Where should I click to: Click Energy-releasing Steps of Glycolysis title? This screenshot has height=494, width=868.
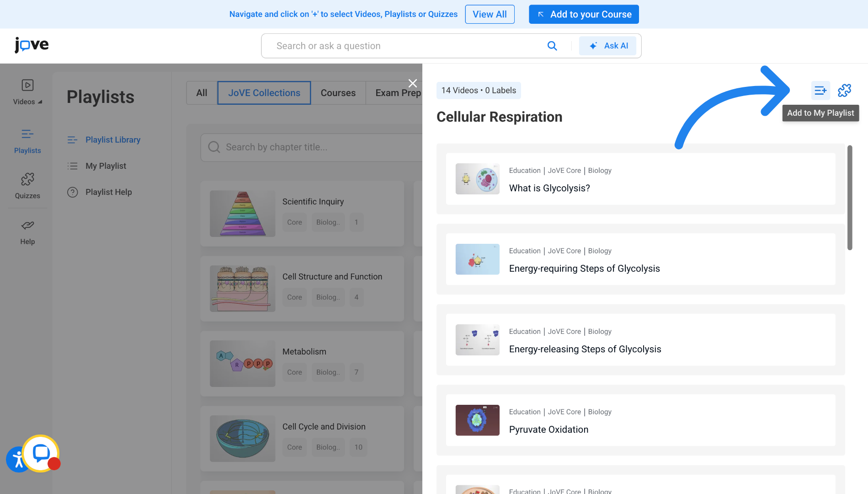pyautogui.click(x=585, y=349)
